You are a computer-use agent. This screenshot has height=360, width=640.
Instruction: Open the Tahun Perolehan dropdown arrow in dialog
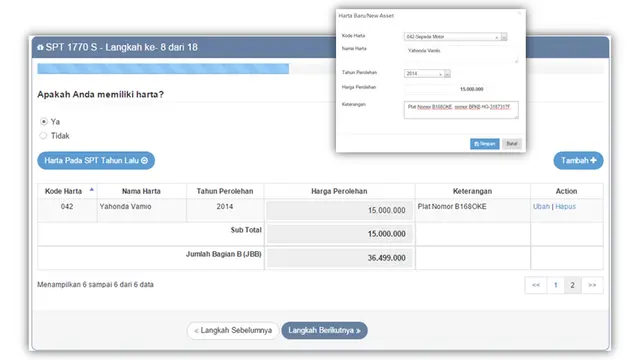tap(447, 74)
